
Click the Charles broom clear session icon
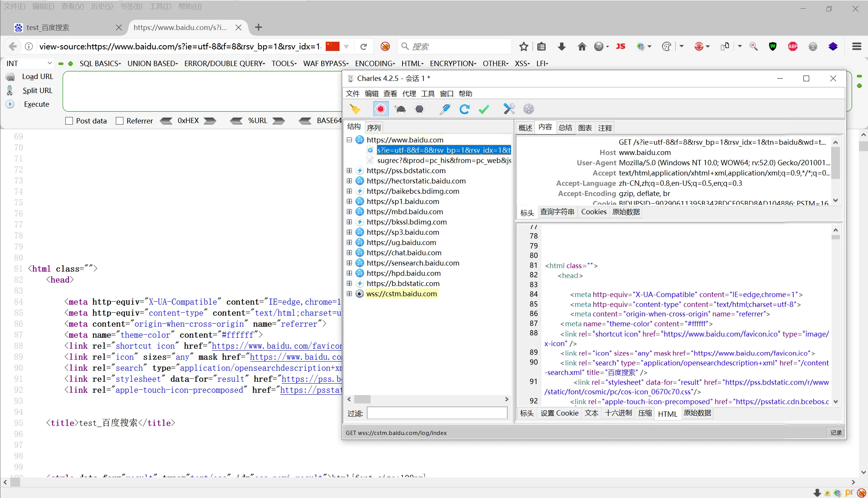pos(355,109)
